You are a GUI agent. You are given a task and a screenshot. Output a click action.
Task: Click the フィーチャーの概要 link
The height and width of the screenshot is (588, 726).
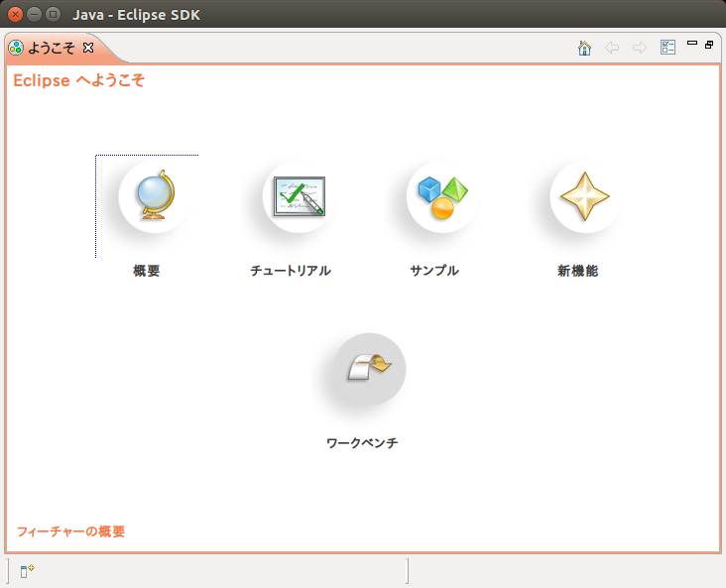[x=70, y=531]
